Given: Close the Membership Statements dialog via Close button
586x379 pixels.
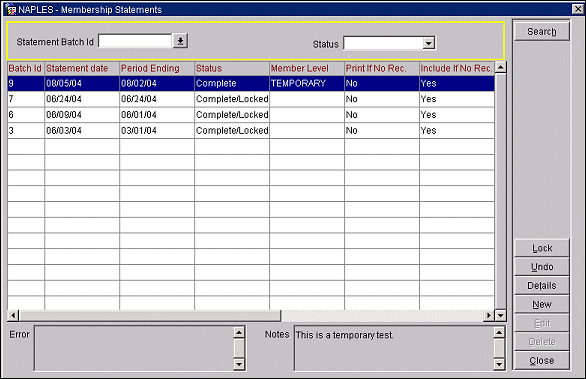Looking at the screenshot, I should [x=542, y=361].
